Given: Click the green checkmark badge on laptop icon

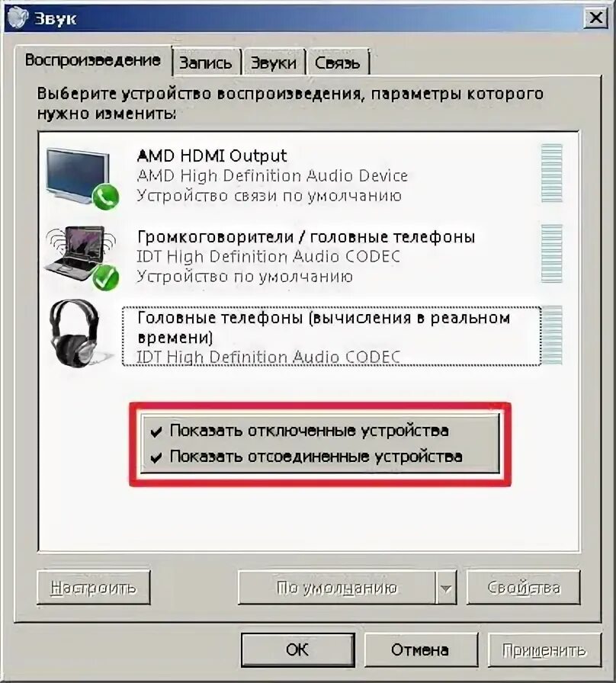Looking at the screenshot, I should click(105, 278).
